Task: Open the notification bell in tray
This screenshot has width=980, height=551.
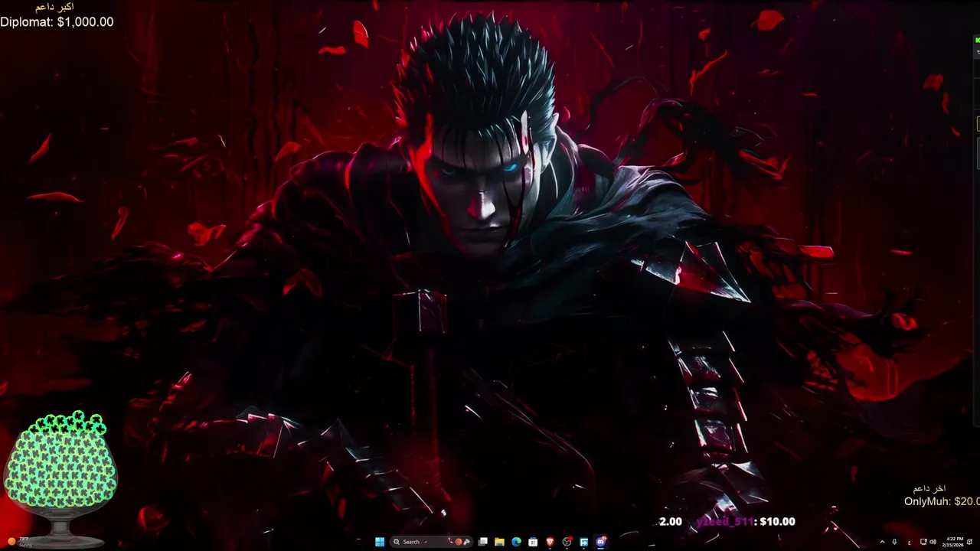Action: point(969,542)
